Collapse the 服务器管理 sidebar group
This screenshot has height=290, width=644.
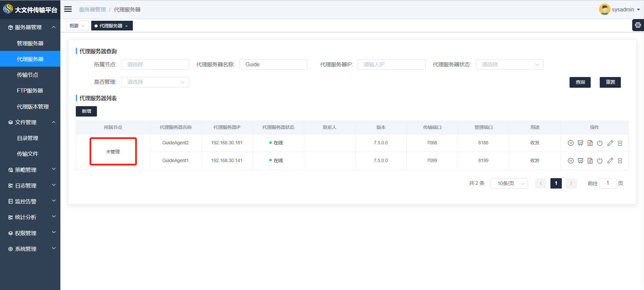point(30,27)
